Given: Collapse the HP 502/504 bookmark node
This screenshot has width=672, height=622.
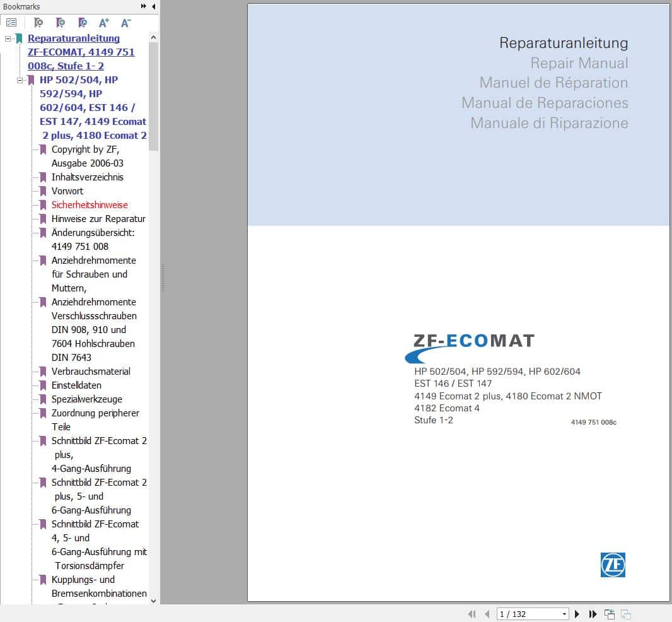Looking at the screenshot, I should (20, 80).
